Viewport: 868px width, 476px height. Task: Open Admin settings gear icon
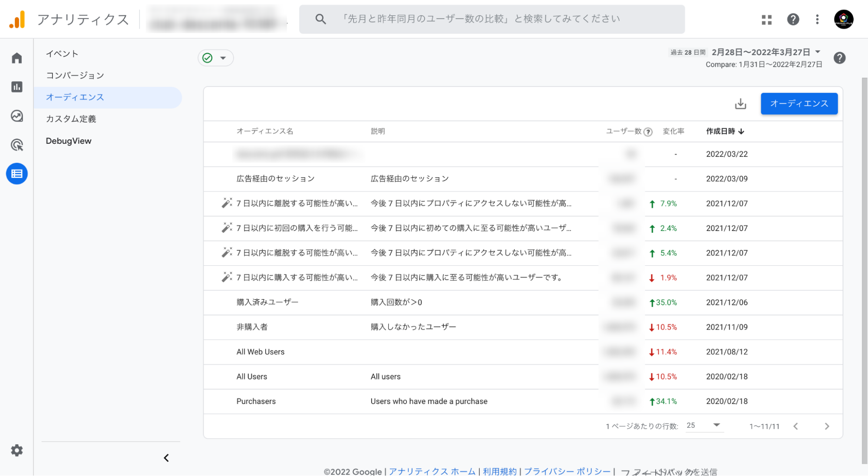(17, 450)
